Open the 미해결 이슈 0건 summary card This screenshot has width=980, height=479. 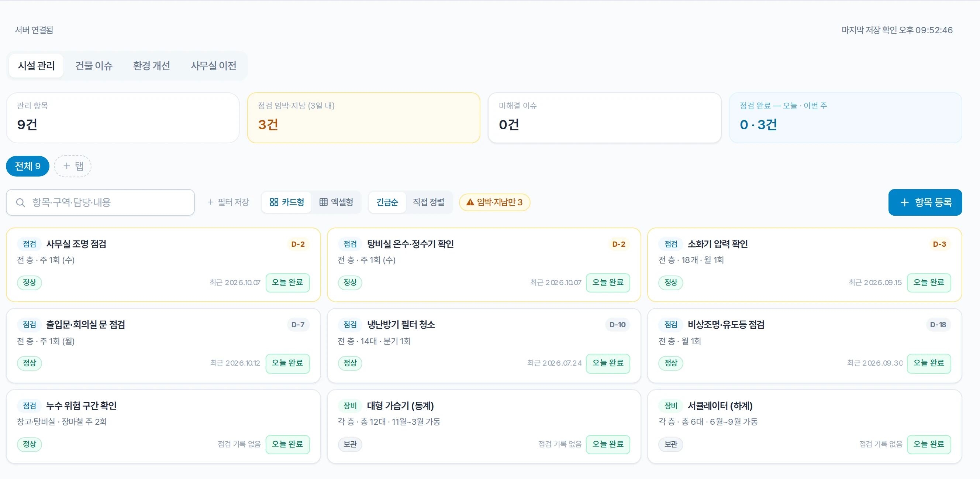pyautogui.click(x=604, y=118)
